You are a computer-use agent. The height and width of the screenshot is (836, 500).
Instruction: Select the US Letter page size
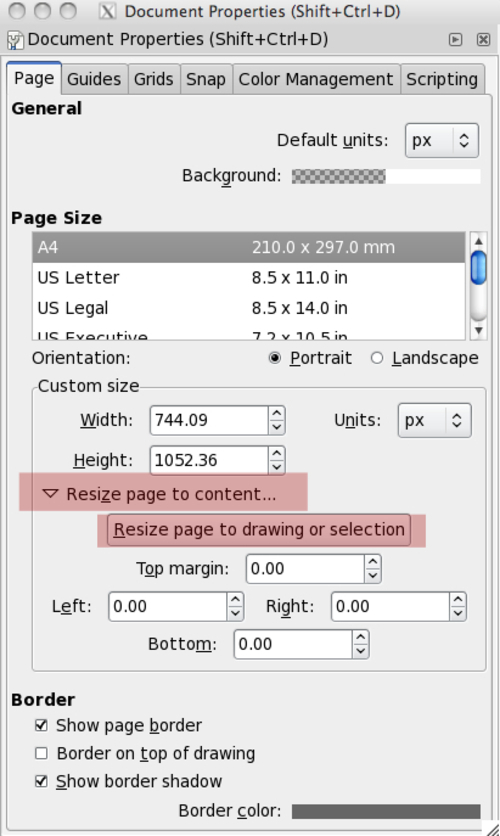pyautogui.click(x=249, y=278)
